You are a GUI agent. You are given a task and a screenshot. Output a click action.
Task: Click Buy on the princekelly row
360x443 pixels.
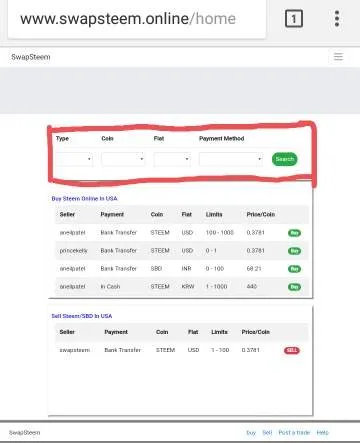294,251
